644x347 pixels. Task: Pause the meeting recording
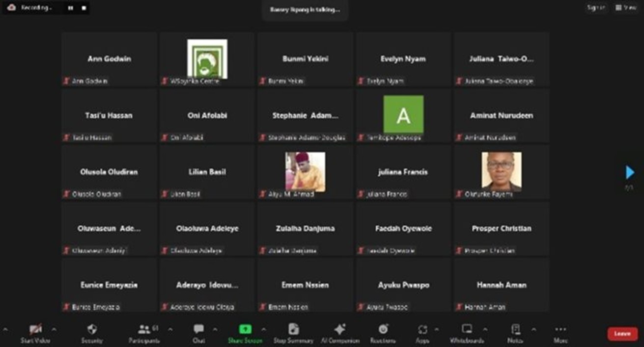(x=71, y=8)
